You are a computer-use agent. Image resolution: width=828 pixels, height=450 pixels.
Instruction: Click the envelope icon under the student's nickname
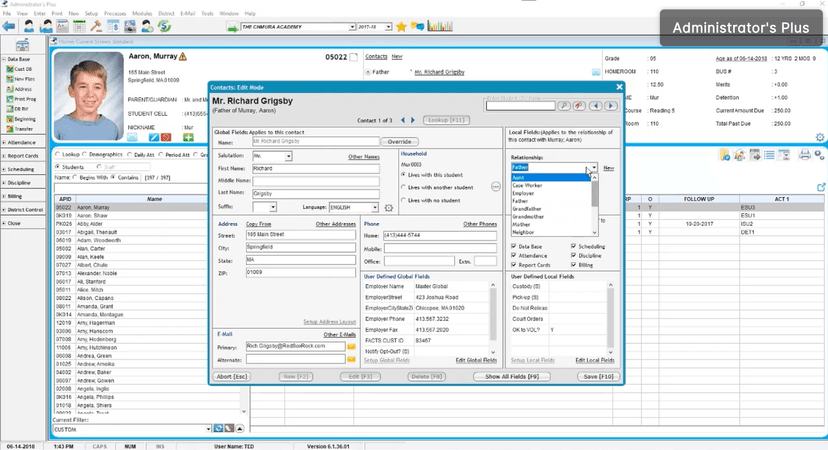(x=132, y=138)
